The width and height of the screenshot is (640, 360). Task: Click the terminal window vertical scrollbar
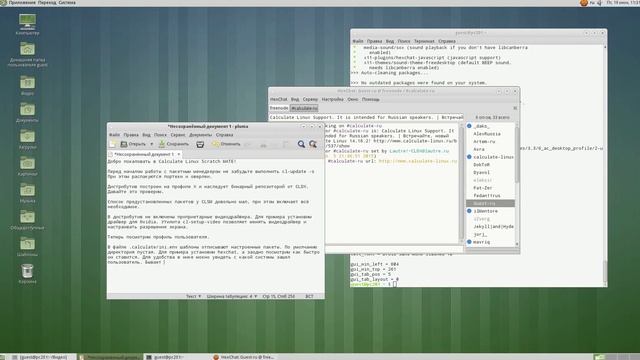point(604,165)
